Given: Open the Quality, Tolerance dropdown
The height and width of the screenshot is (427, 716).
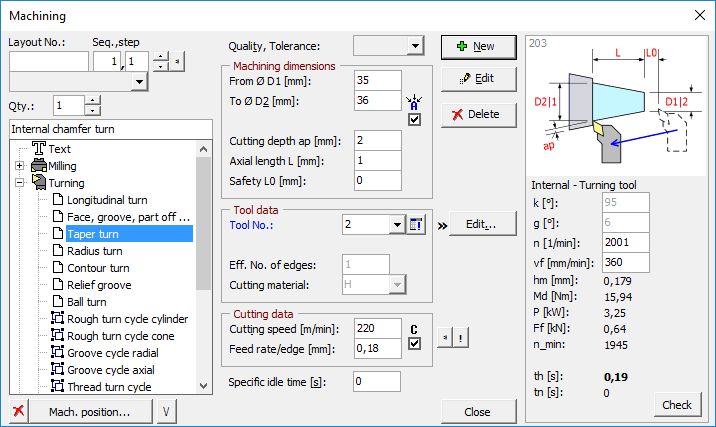Looking at the screenshot, I should (415, 46).
